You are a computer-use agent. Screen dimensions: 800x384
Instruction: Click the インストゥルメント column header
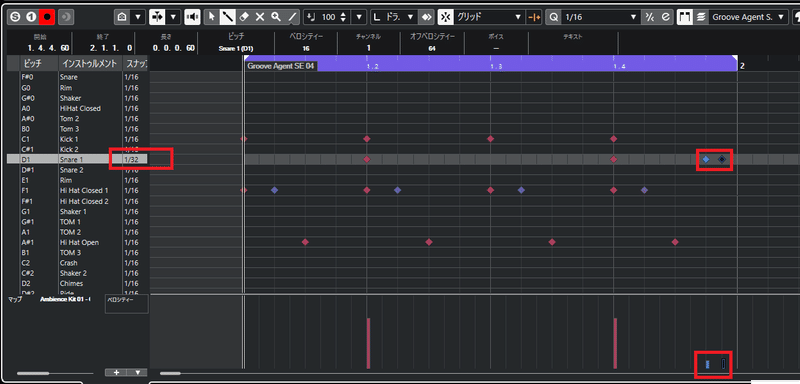click(90, 64)
